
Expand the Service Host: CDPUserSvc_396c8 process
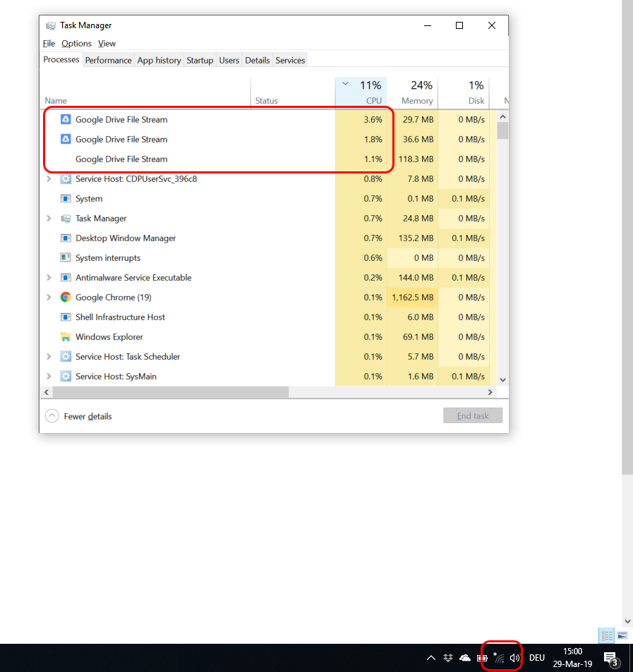coord(49,178)
